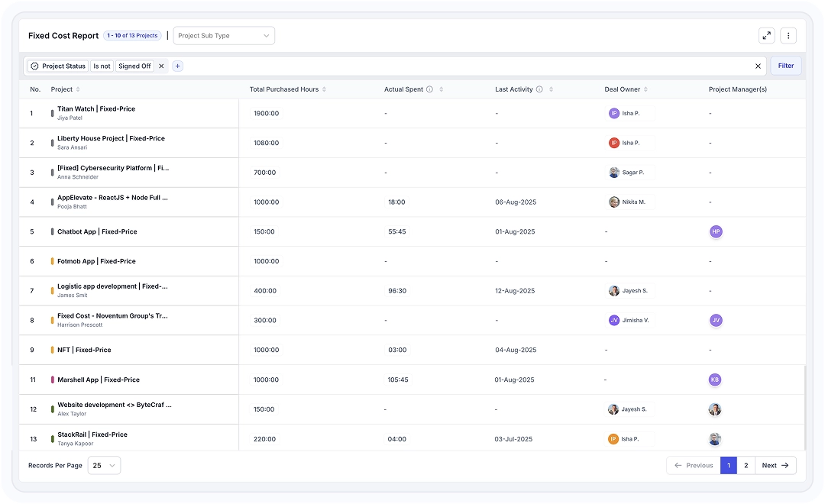Open the three-dot more options menu
Screen dimensions: 825x504
point(788,36)
